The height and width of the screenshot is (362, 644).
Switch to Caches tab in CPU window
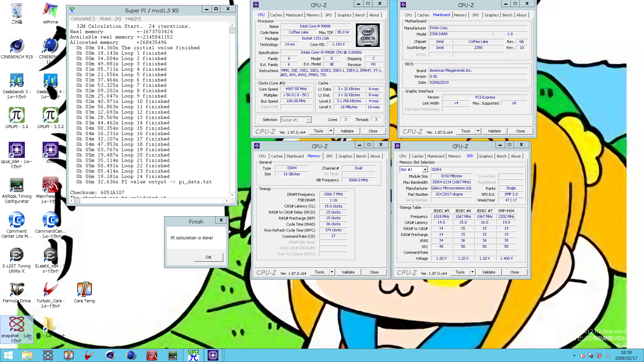tap(276, 15)
